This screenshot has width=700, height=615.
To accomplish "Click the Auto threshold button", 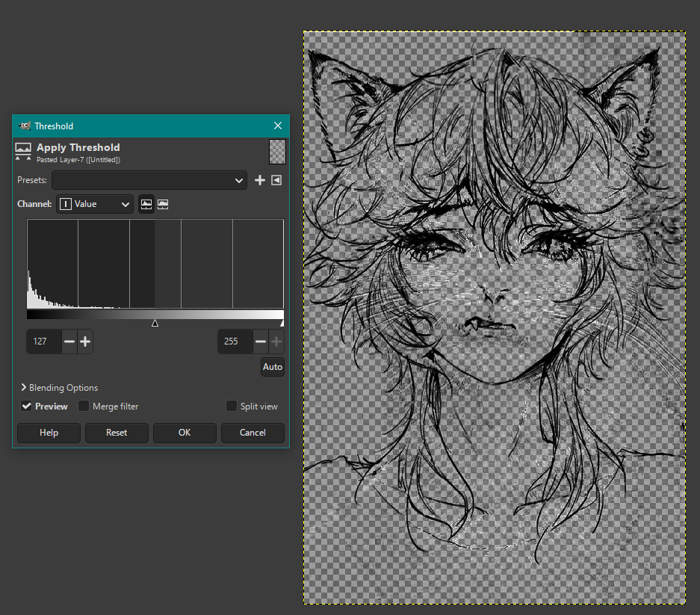I will coord(273,367).
